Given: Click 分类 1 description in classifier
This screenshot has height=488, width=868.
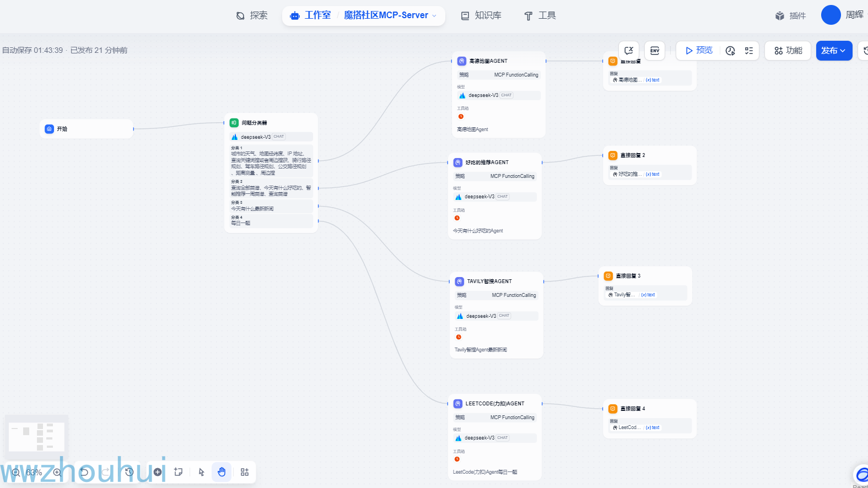Looking at the screenshot, I should (x=271, y=160).
